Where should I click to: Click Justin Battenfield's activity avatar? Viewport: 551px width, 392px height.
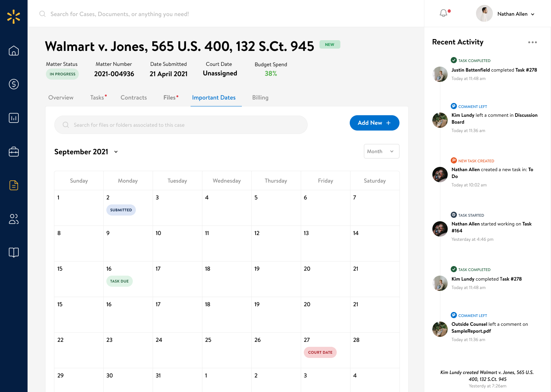[440, 74]
